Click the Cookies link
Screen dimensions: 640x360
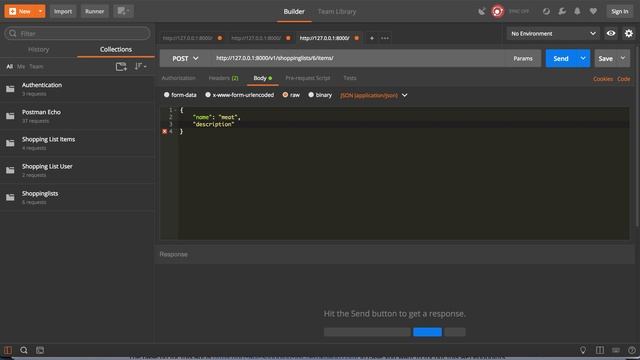[x=603, y=79]
